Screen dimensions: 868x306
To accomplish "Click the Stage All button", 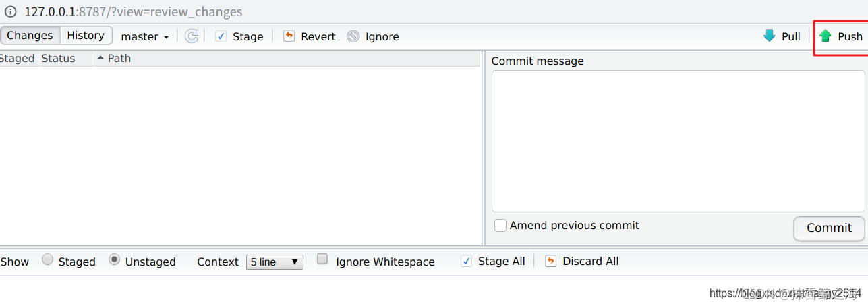I will click(x=493, y=261).
